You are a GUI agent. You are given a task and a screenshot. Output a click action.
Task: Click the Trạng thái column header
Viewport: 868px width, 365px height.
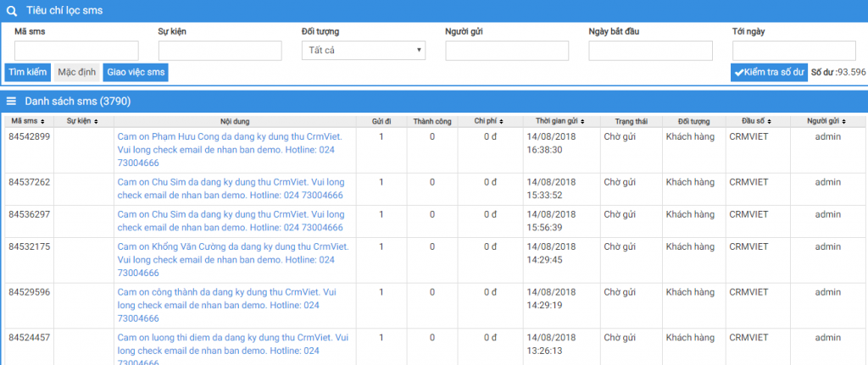coord(631,121)
